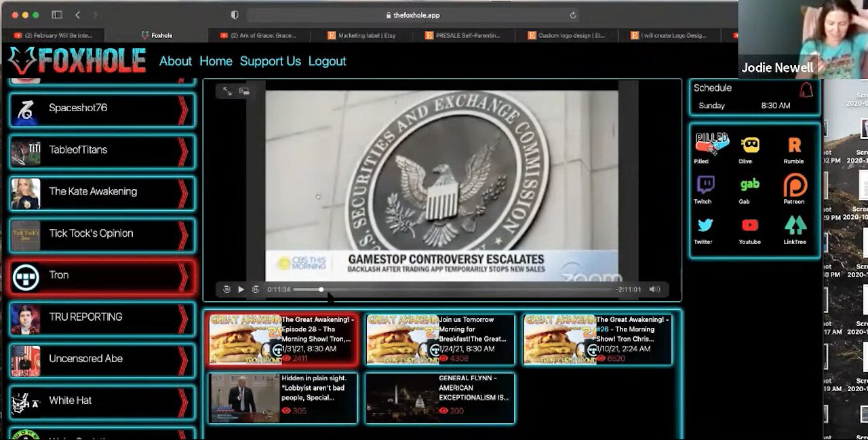Expand Spaceshot76 channel red chevron
The image size is (868, 440).
tap(183, 110)
